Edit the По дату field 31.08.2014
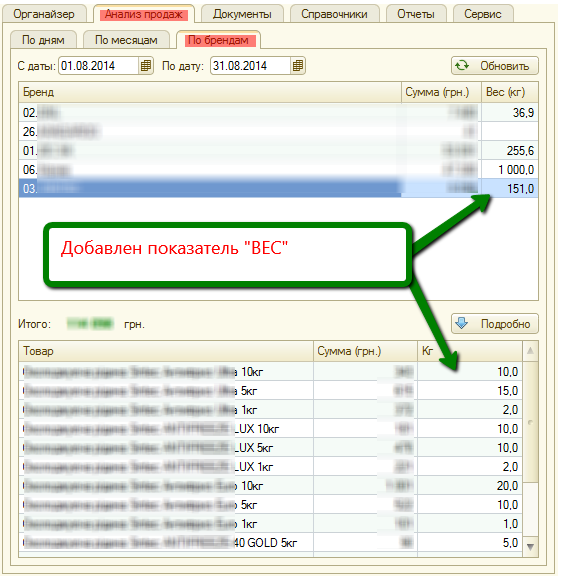Viewport: 563px width, 578px height. coord(251,66)
